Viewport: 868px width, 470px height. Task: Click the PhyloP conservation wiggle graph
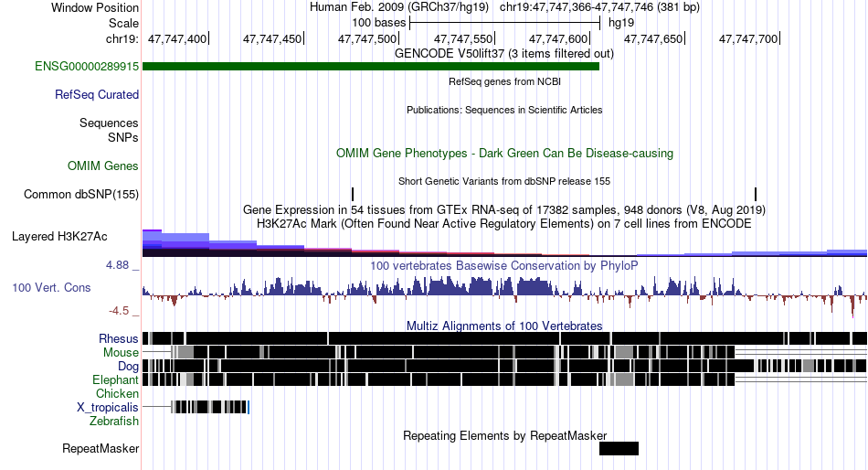[x=505, y=295]
